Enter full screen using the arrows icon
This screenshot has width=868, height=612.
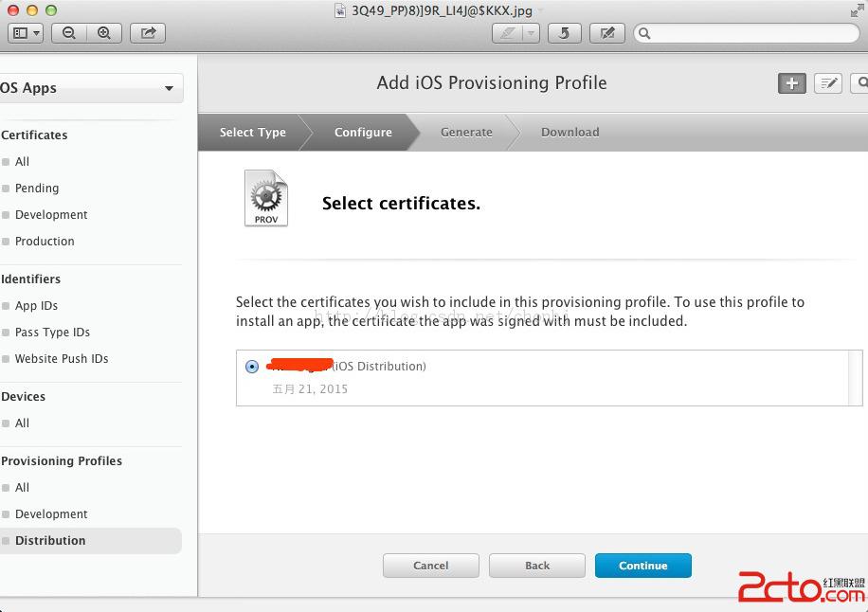click(858, 10)
